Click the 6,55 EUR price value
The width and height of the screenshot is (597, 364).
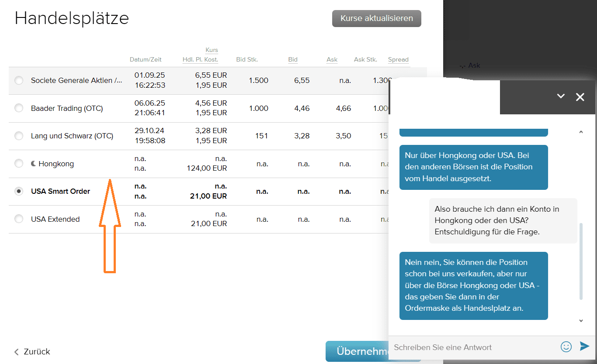[211, 75]
